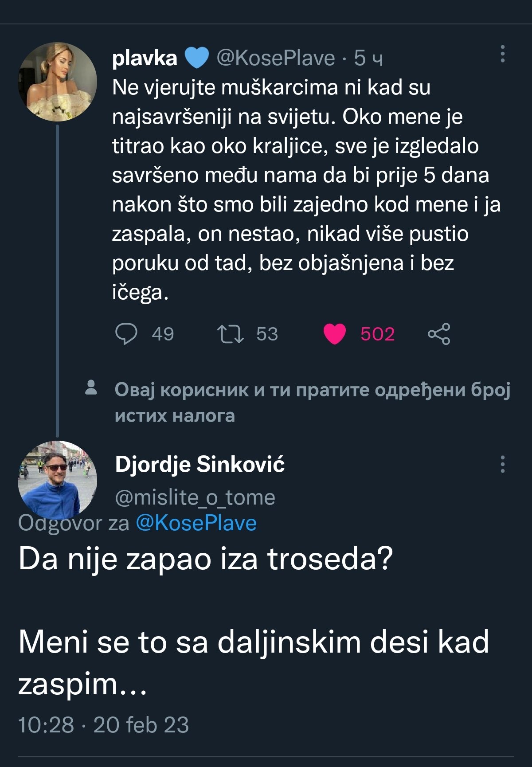Click the blue @KosePlave reply mention
Screen dimensions: 532x767
tap(196, 523)
